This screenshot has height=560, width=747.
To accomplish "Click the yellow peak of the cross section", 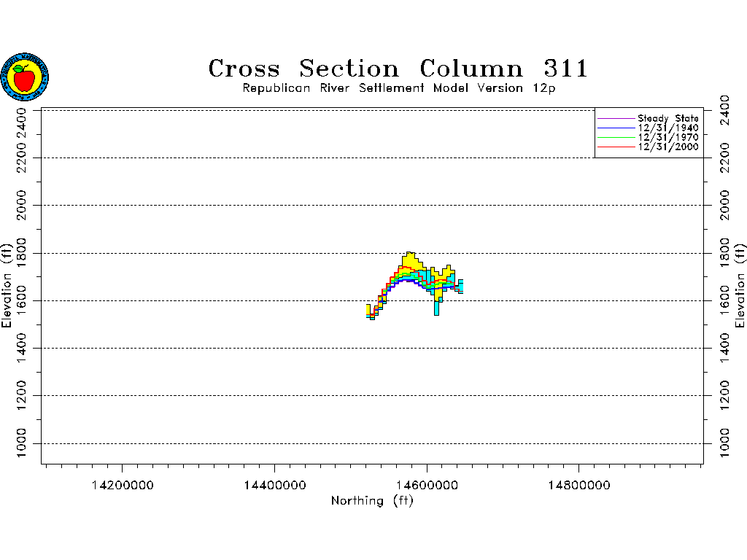I will 410,260.
